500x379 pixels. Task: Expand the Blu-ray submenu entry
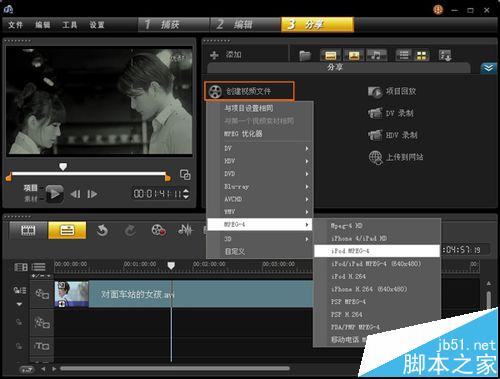click(x=260, y=186)
